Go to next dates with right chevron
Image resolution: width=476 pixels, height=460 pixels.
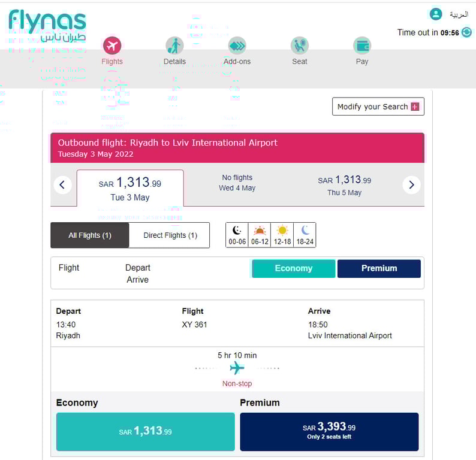pyautogui.click(x=411, y=184)
